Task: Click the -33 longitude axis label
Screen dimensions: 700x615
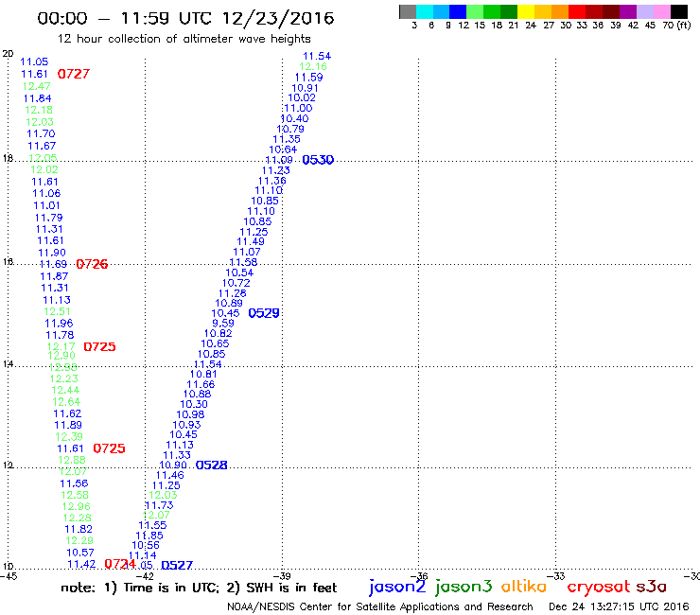Action: (556, 576)
